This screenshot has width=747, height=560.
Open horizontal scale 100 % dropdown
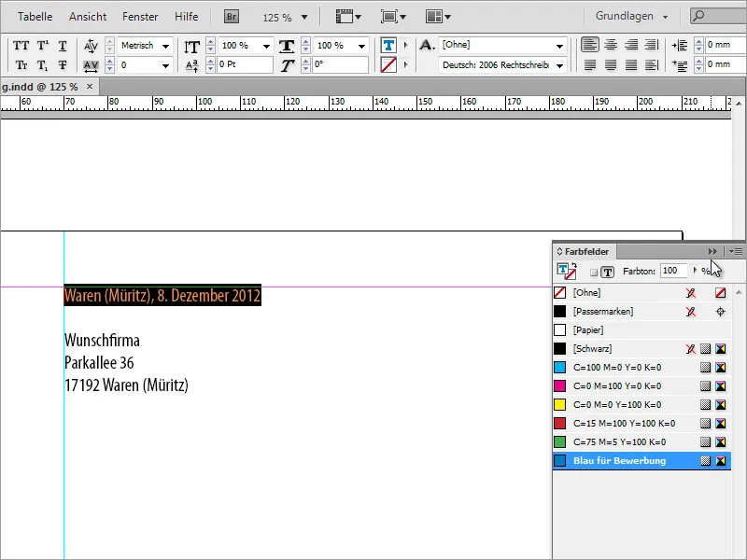pos(362,46)
